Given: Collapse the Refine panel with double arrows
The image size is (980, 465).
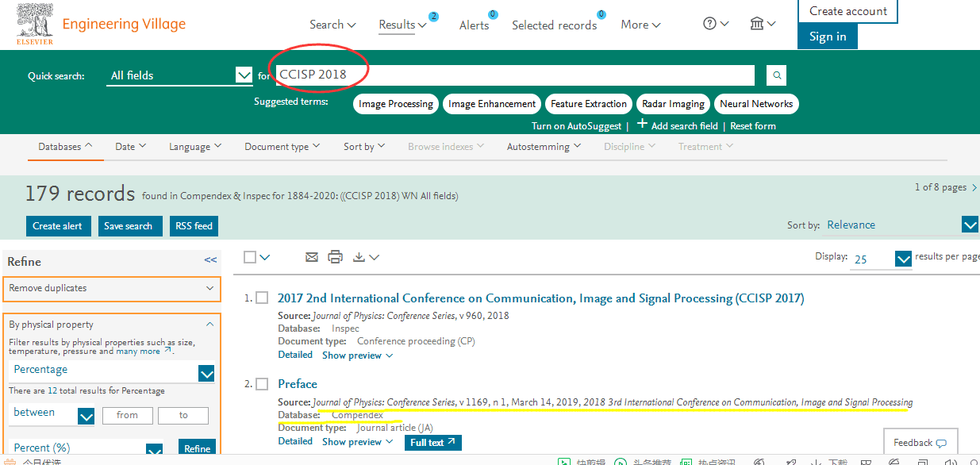Looking at the screenshot, I should [210, 259].
